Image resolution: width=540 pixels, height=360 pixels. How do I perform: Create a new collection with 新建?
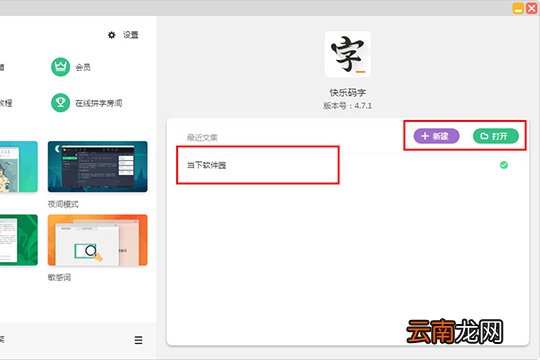click(x=436, y=136)
